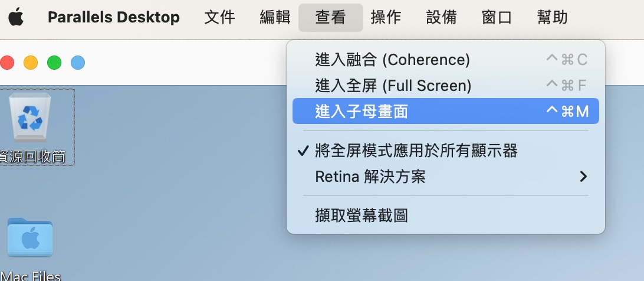
Task: Open the Apple menu
Action: coord(16,17)
